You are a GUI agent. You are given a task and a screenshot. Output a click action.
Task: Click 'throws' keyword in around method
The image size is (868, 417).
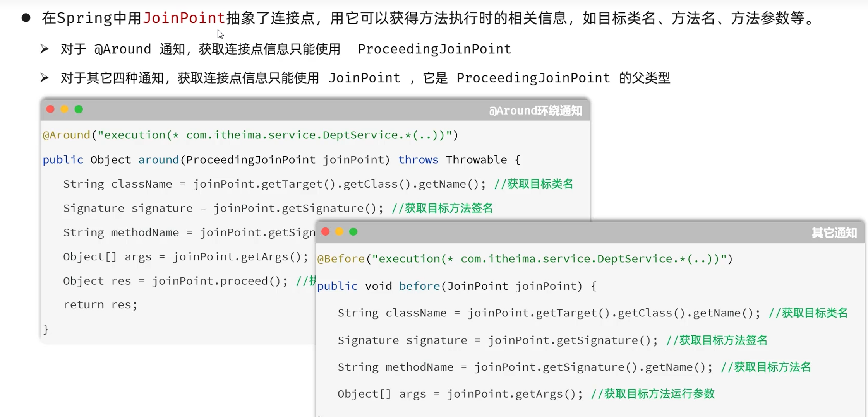[x=418, y=159]
